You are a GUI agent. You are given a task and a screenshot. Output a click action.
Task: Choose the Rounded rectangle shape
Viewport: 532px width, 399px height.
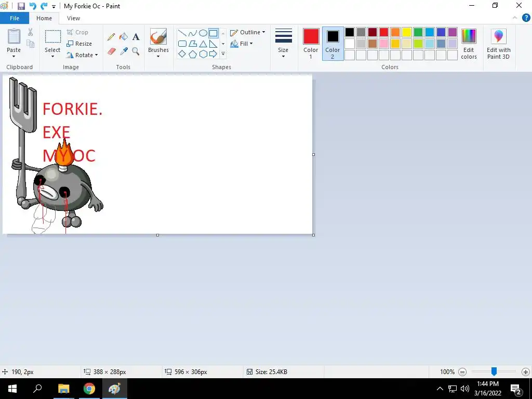(x=182, y=44)
